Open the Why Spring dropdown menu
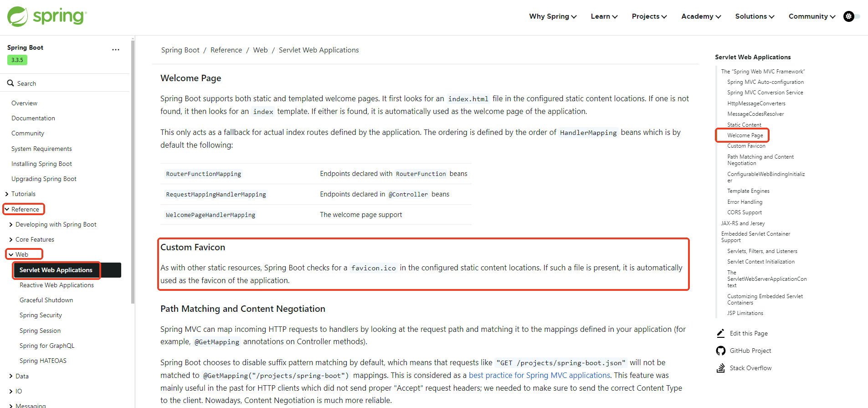This screenshot has height=408, width=868. pos(553,16)
